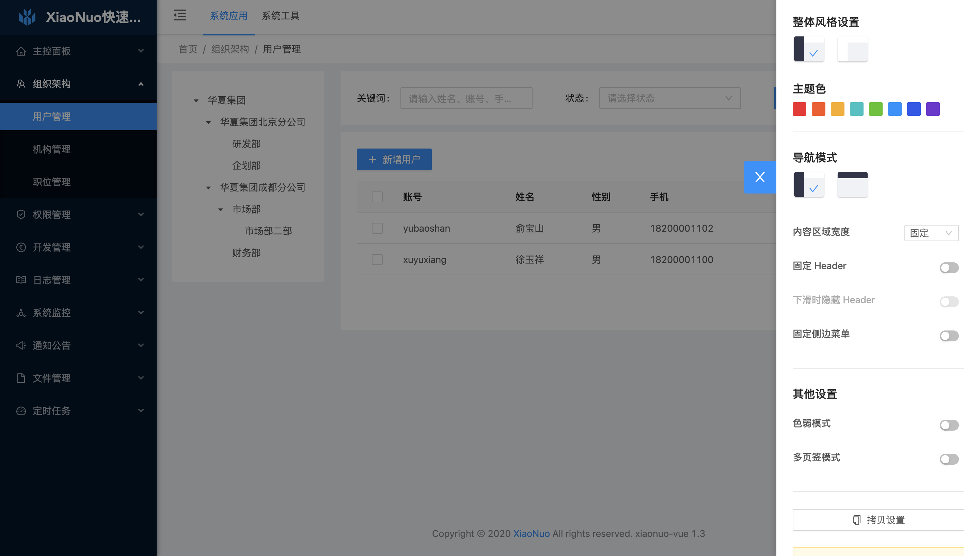Enable 色弱模式 switch

(949, 425)
